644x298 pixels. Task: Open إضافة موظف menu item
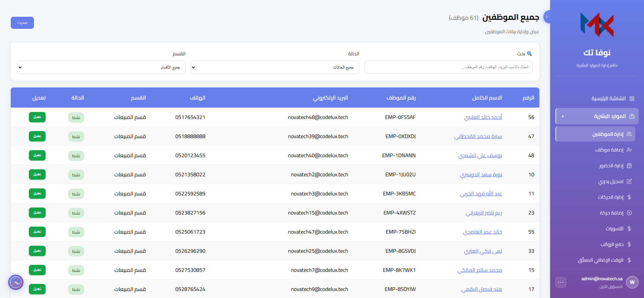tap(595, 150)
